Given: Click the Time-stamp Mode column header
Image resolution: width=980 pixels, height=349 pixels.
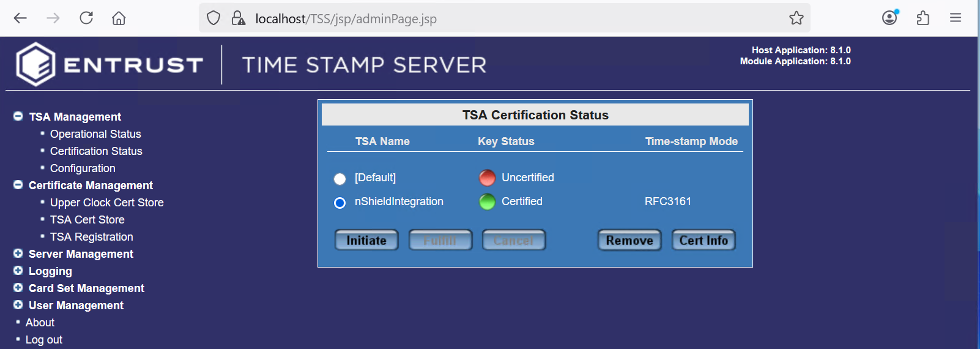Looking at the screenshot, I should [691, 141].
